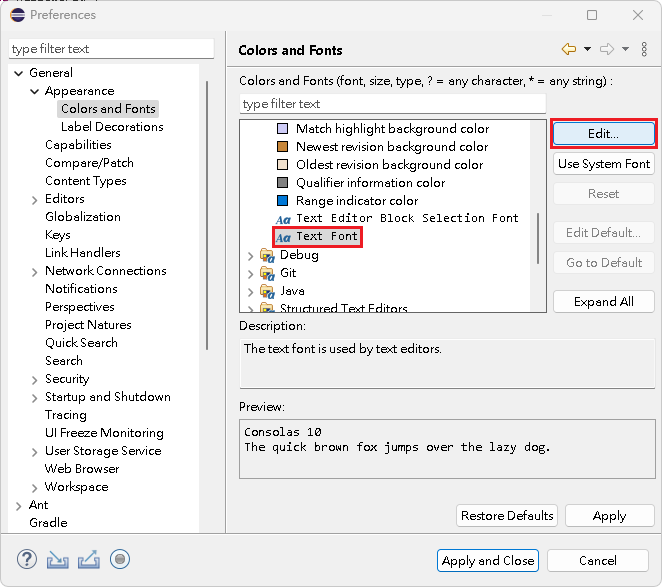This screenshot has width=662, height=587.
Task: Go back using the yellow arrow
Action: [569, 49]
